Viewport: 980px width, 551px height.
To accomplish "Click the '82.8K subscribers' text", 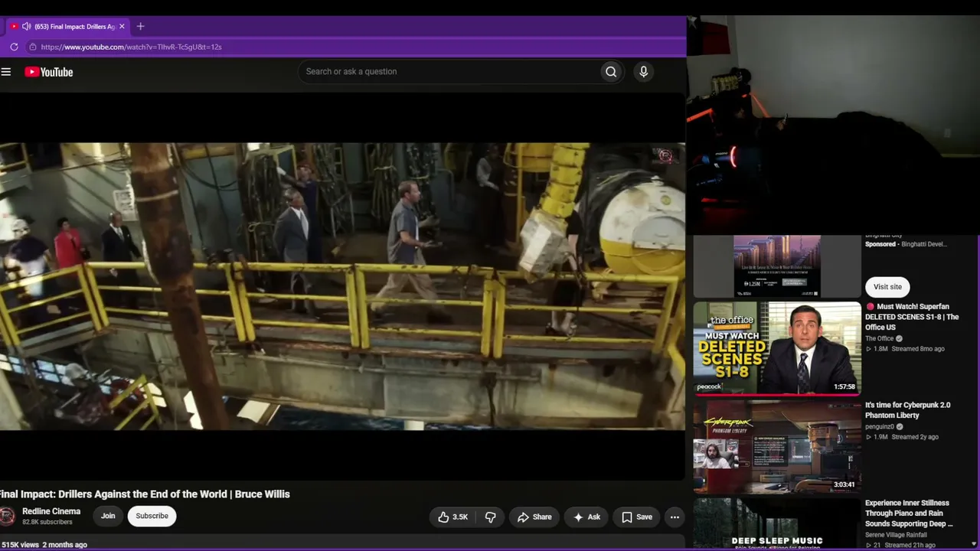I will (x=47, y=523).
